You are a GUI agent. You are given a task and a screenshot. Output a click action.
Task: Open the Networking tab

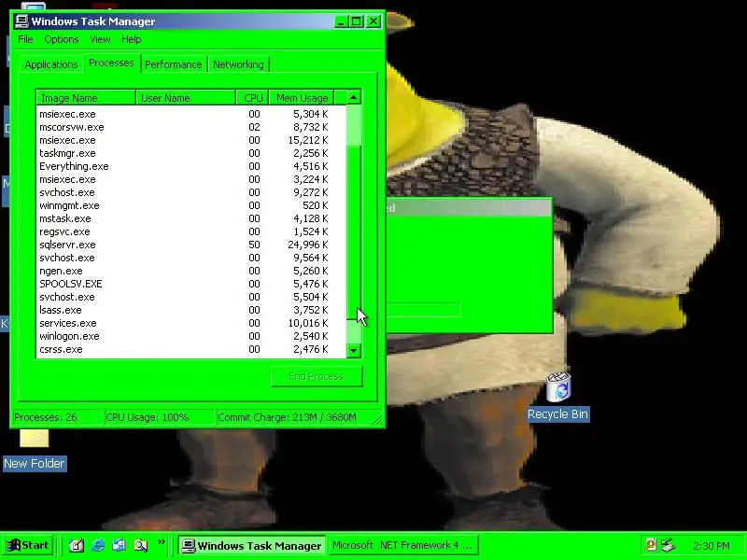coord(238,64)
